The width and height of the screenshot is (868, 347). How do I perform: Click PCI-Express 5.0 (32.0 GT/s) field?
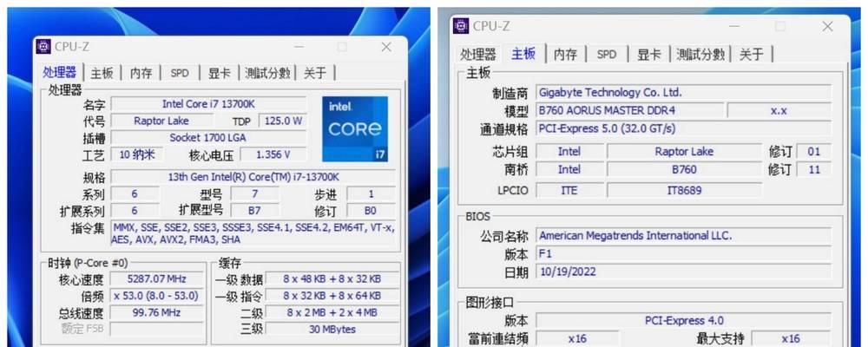click(x=684, y=128)
